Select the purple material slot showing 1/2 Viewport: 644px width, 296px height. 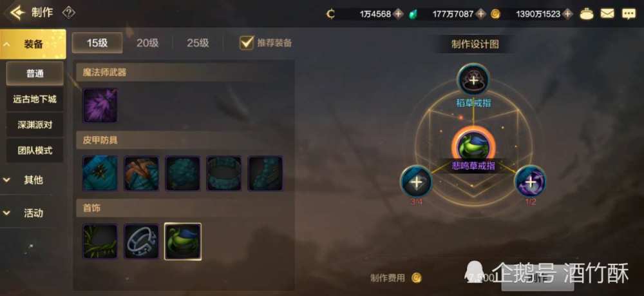pyautogui.click(x=530, y=181)
